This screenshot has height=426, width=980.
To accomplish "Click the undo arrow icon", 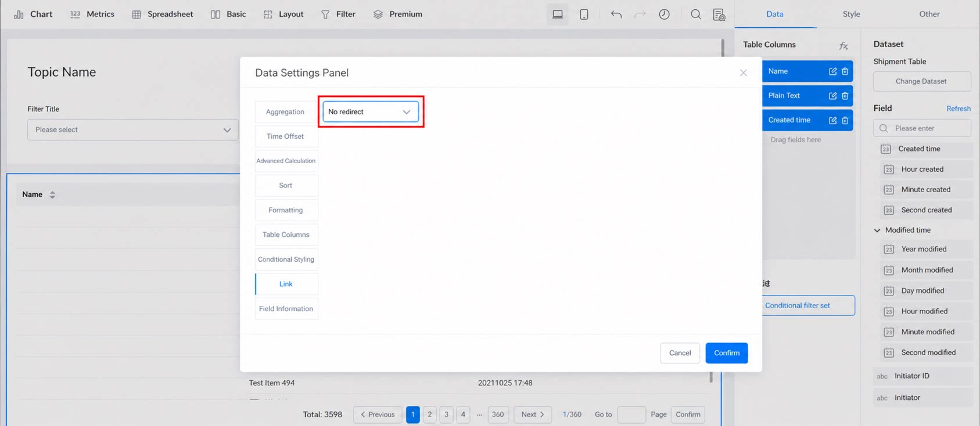I will pos(616,14).
